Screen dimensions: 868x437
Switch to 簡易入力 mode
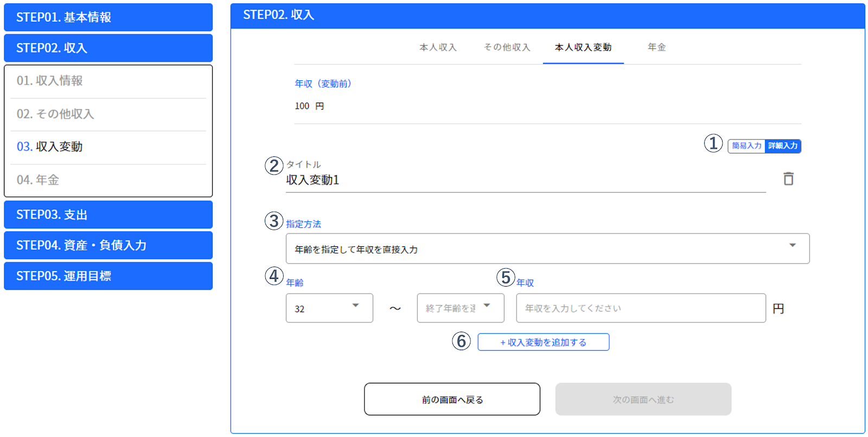coord(746,146)
